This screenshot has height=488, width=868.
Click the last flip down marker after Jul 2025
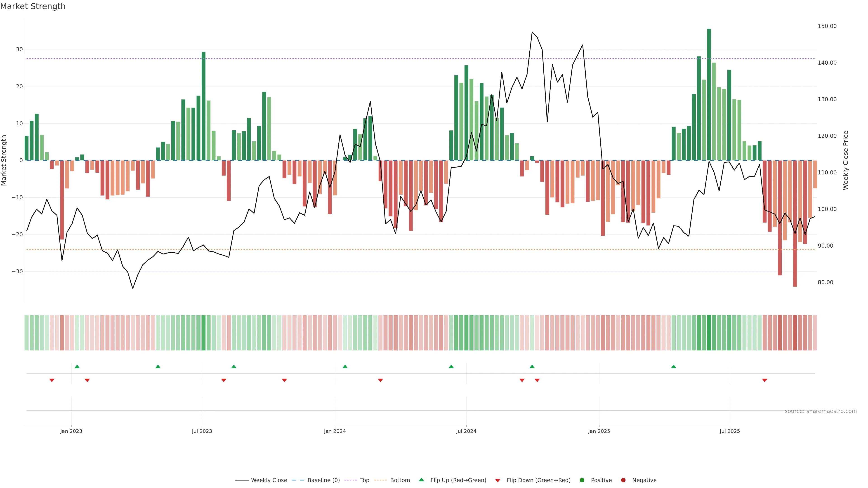click(x=764, y=380)
